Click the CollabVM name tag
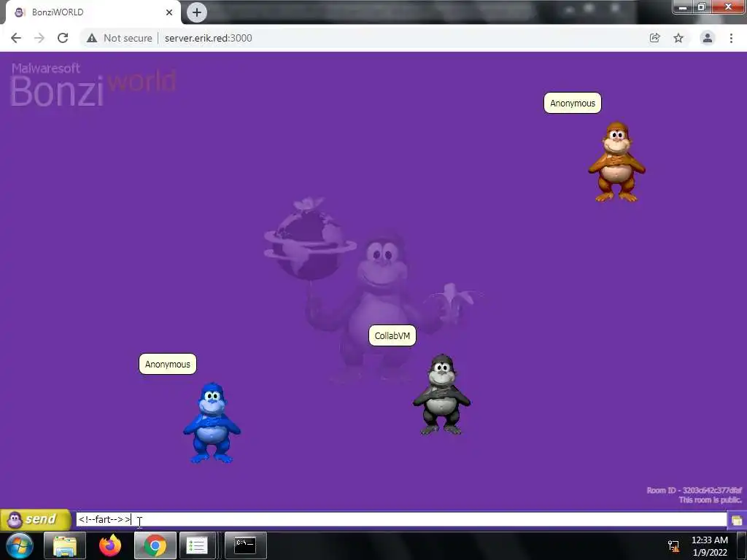 pyautogui.click(x=392, y=335)
